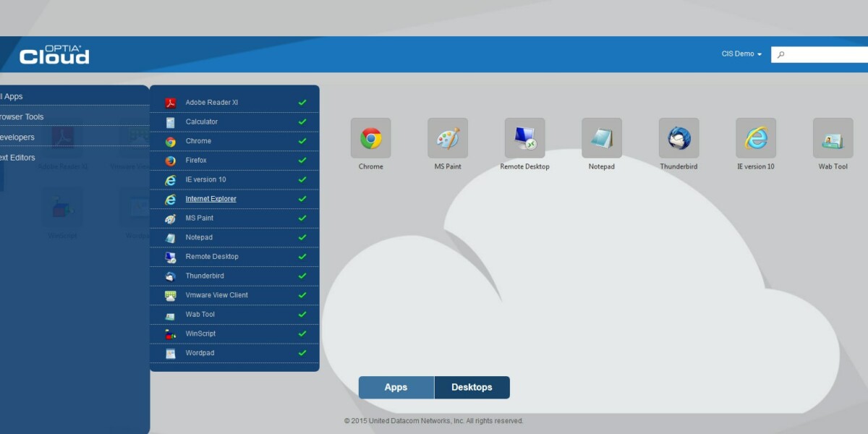Switch to the Apps tab
This screenshot has height=434, width=868.
(396, 388)
